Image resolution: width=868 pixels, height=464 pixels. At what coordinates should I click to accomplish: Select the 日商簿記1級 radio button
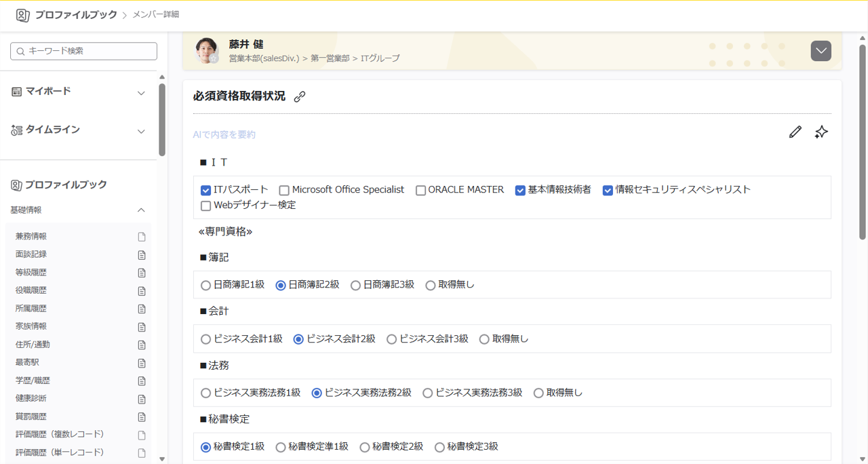(x=205, y=286)
